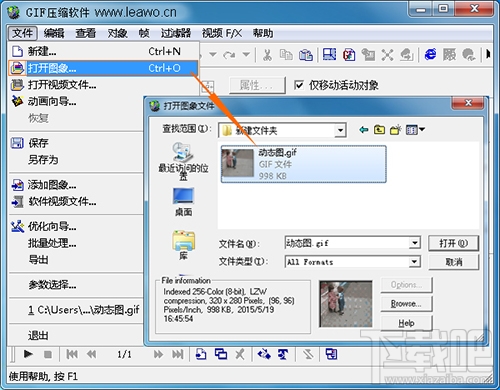The image size is (500, 390).
Task: Click the crossed-arrows resize toolbar icon
Action: 387,55
